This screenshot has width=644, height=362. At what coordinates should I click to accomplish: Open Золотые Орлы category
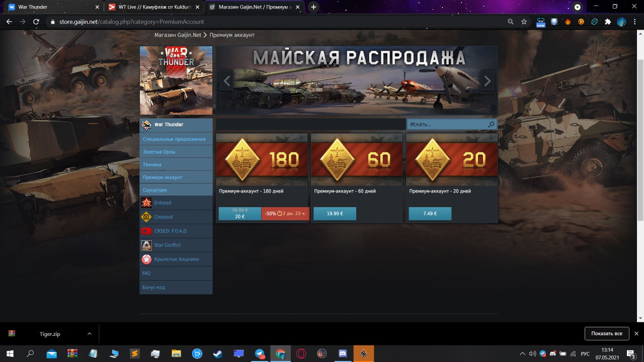176,152
